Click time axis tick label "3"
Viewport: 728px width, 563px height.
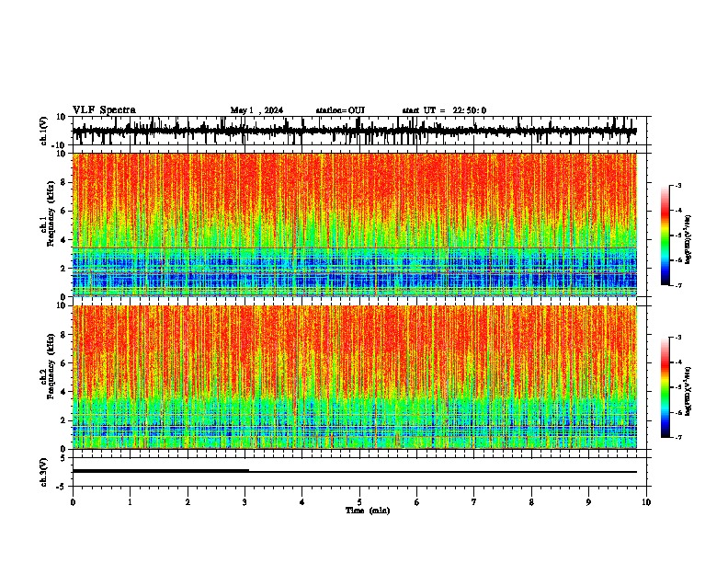(245, 502)
